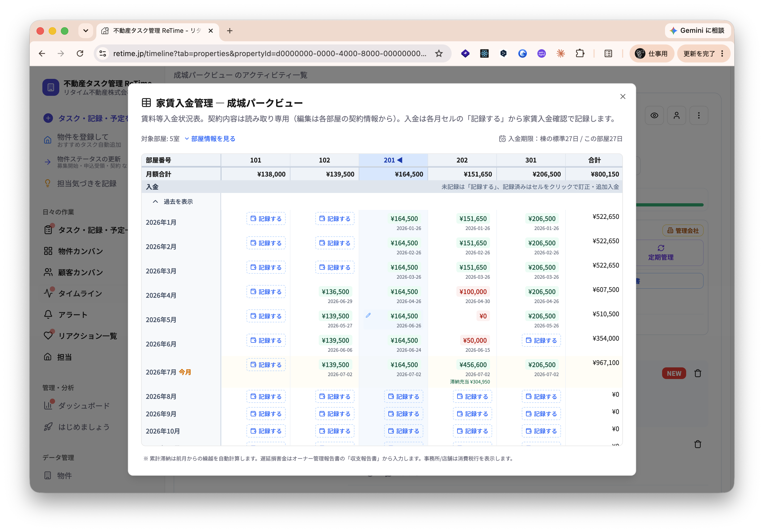Click the orange starburst extension icon
764x532 pixels.
click(561, 53)
